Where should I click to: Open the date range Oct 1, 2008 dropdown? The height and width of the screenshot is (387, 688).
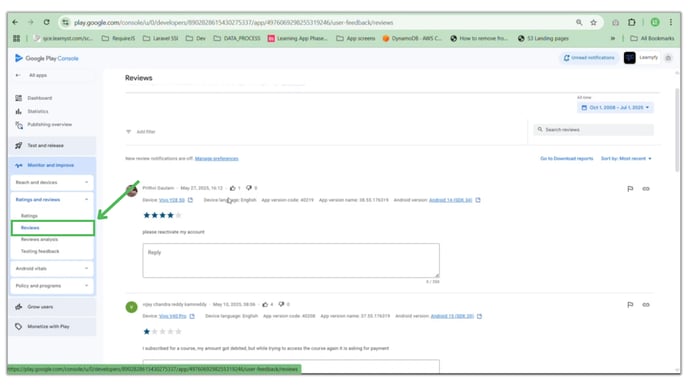[x=615, y=108]
